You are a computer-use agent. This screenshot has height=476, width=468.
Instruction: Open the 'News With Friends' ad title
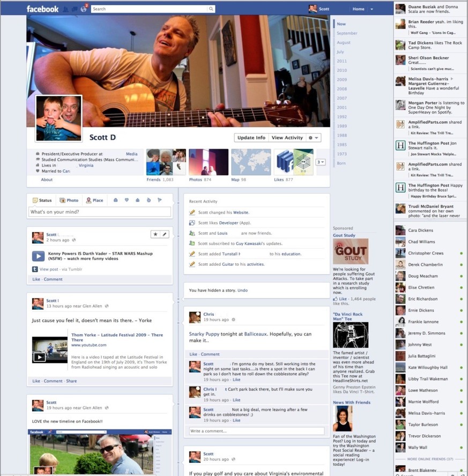[352, 402]
